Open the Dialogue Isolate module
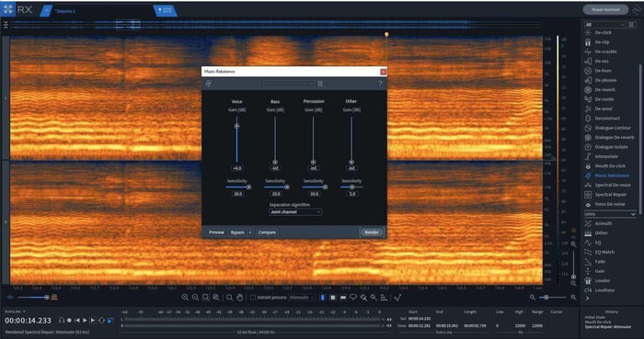This screenshot has width=644, height=339. [x=611, y=147]
